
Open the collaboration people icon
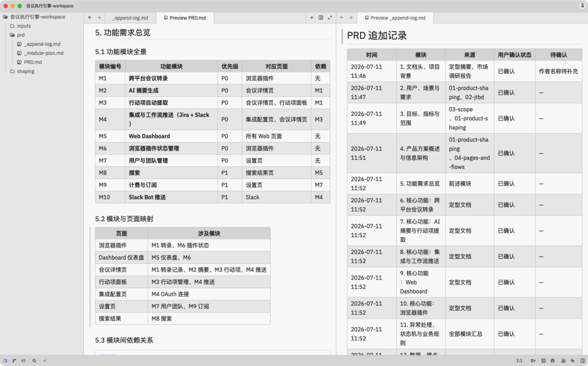563,361
